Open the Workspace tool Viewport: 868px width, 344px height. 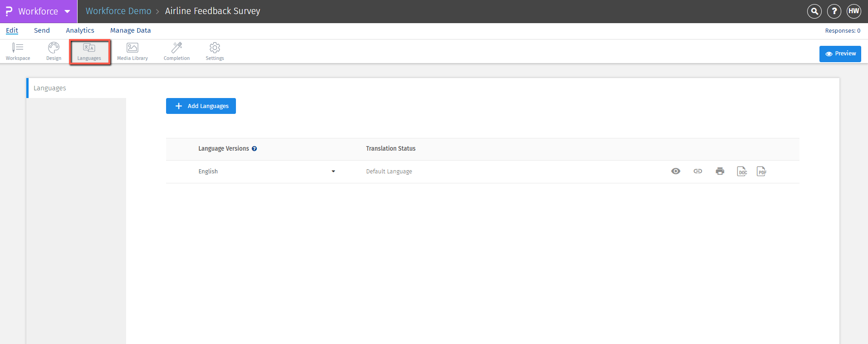point(18,52)
